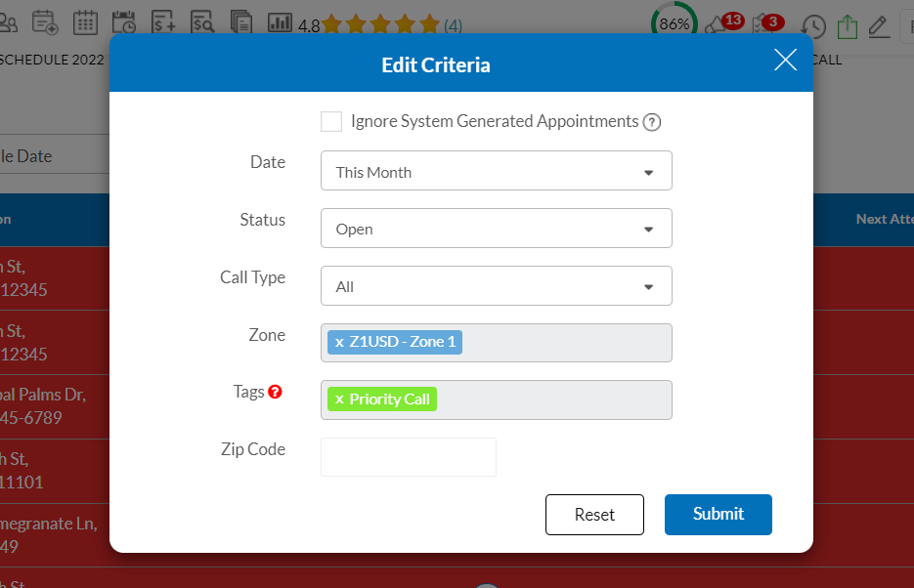Click the red Tags help icon
The width and height of the screenshot is (914, 588).
(x=275, y=392)
